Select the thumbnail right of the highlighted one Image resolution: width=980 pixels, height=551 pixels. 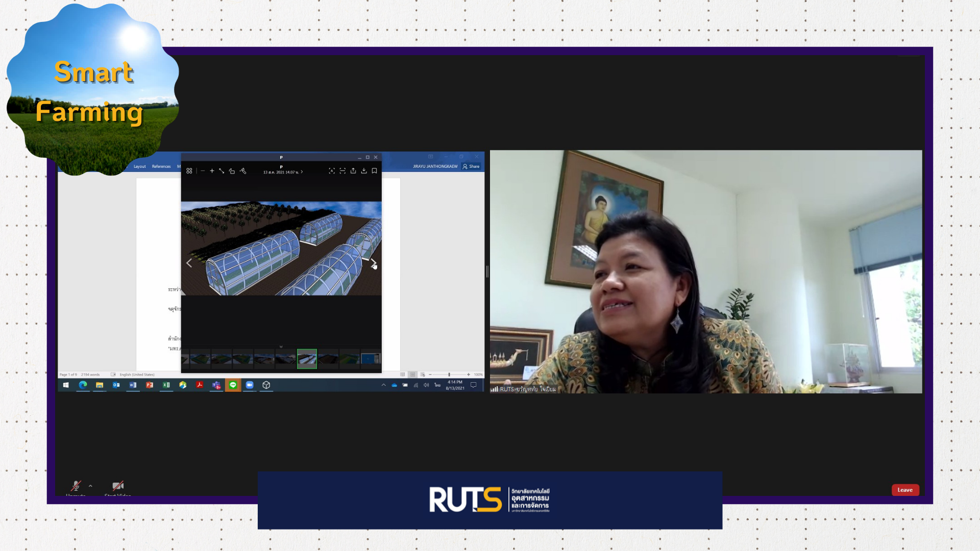point(328,359)
